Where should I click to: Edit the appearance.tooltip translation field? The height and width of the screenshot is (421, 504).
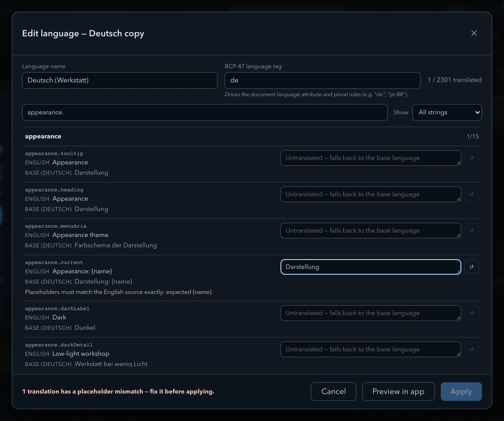[x=371, y=158]
